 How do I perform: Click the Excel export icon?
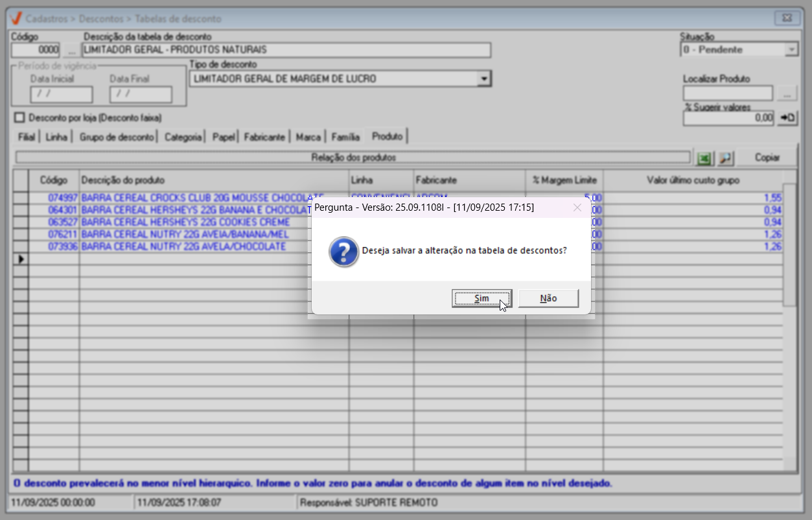[x=703, y=158]
